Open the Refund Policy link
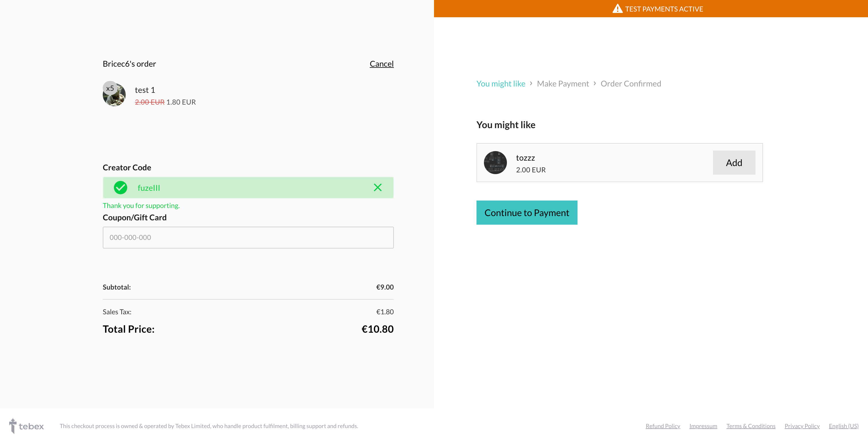This screenshot has height=443, width=868. point(662,426)
